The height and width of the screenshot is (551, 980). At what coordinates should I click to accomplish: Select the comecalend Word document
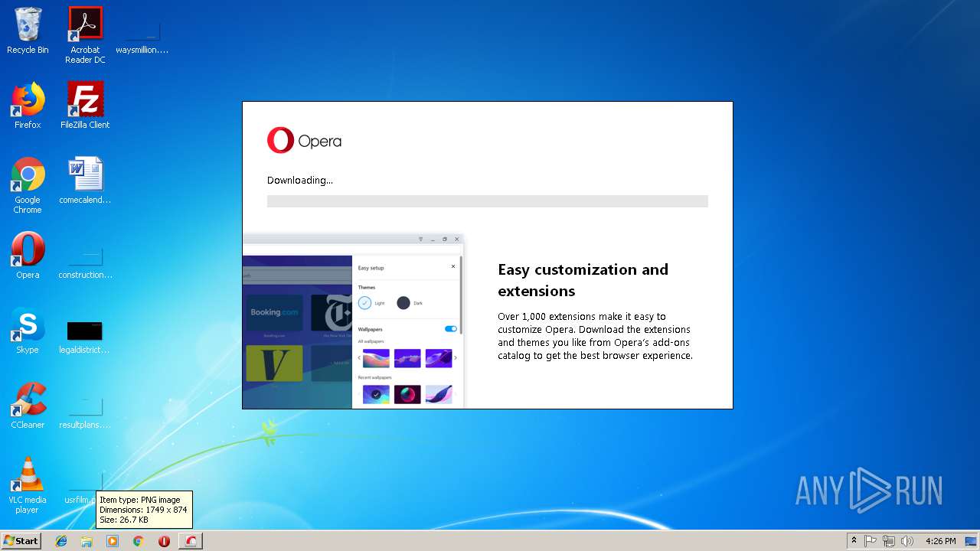click(85, 181)
